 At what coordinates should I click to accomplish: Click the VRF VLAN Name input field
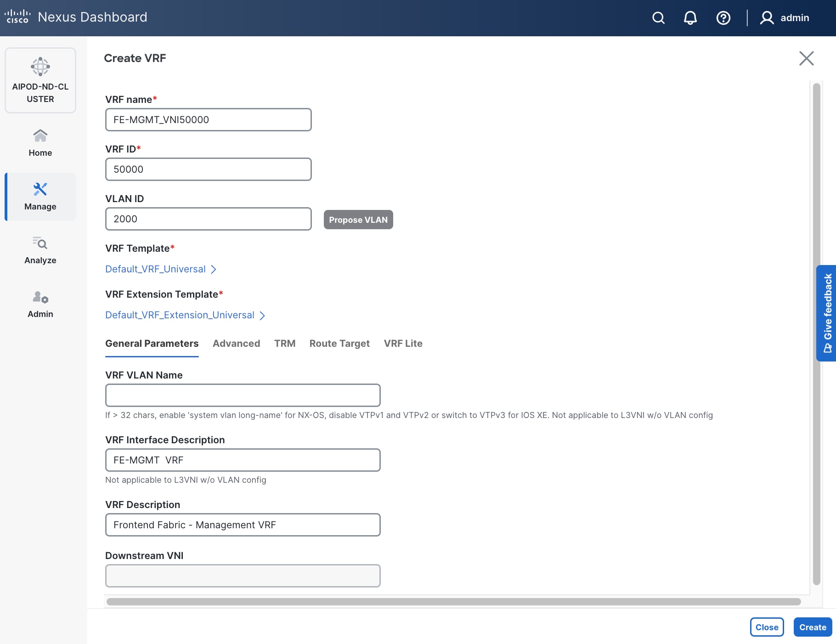pyautogui.click(x=243, y=395)
